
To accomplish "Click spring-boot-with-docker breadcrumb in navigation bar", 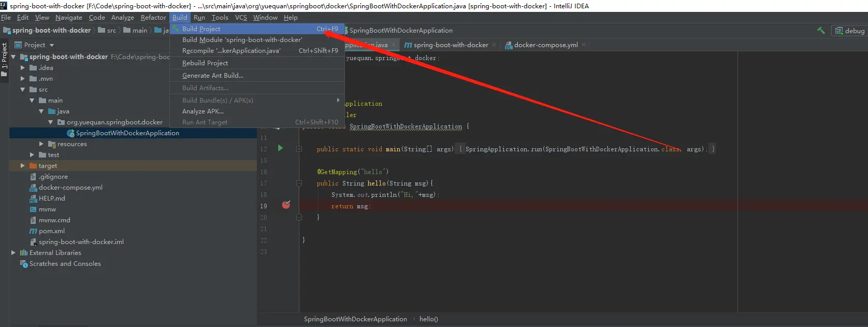I will [x=47, y=31].
